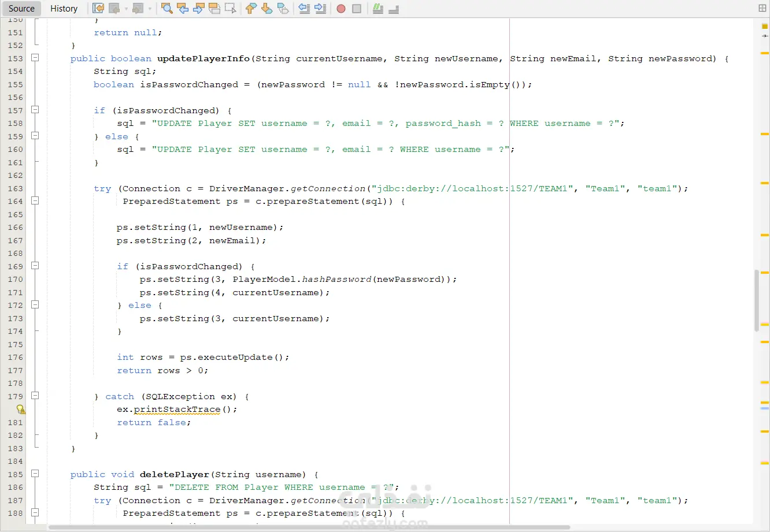Viewport: 770px width, 532px height.
Task: Go to the previous search occurrence
Action: tap(183, 9)
